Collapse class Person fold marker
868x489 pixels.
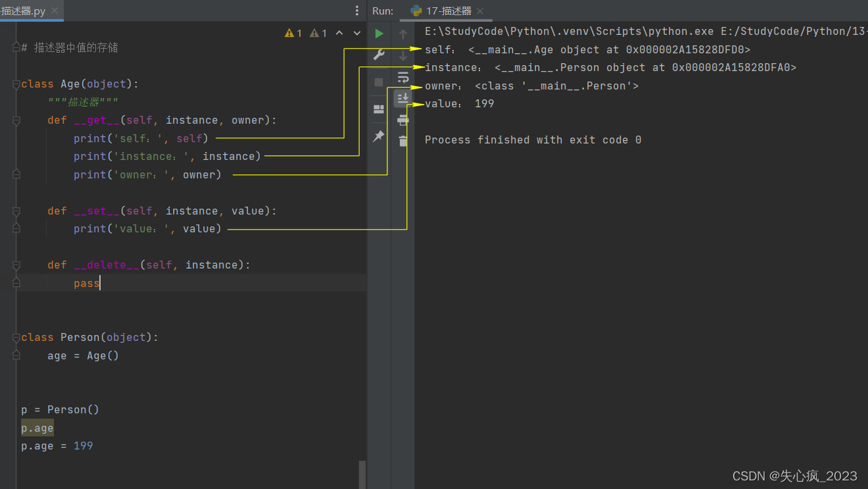(x=16, y=337)
